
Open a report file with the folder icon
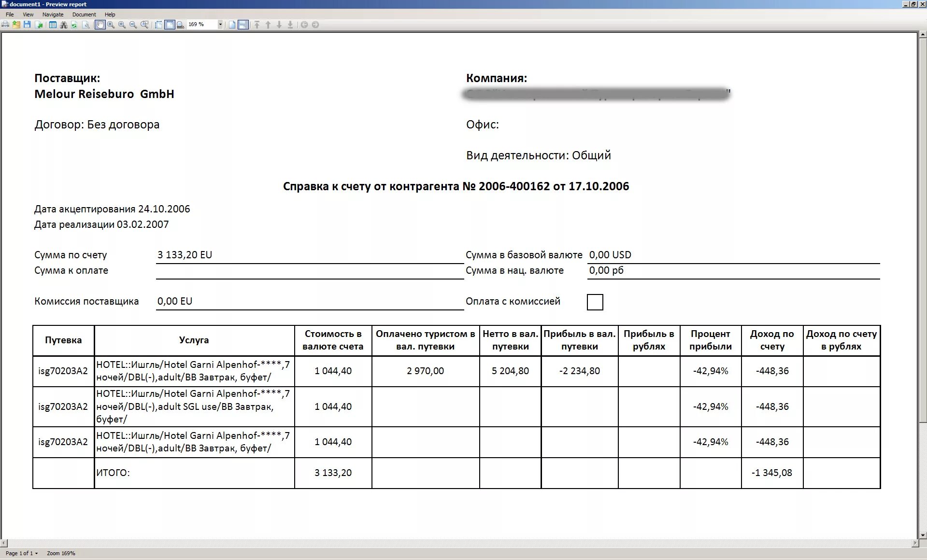[16, 25]
